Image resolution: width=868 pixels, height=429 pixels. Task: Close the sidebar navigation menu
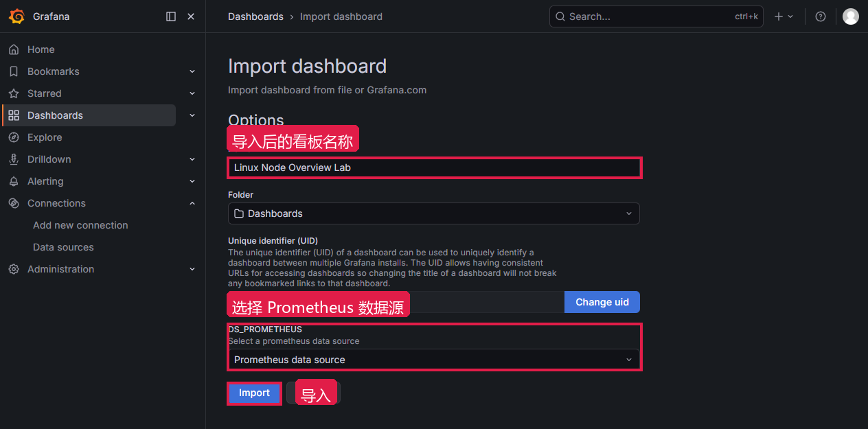(191, 16)
